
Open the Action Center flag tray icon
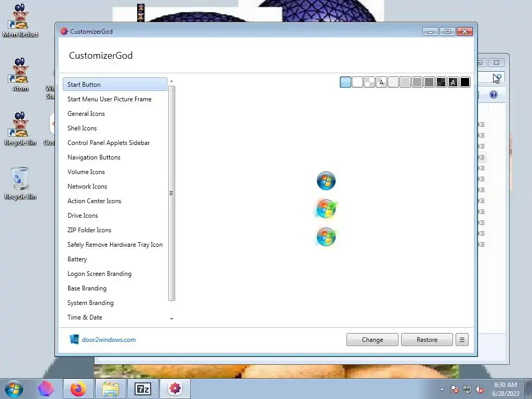(x=454, y=389)
